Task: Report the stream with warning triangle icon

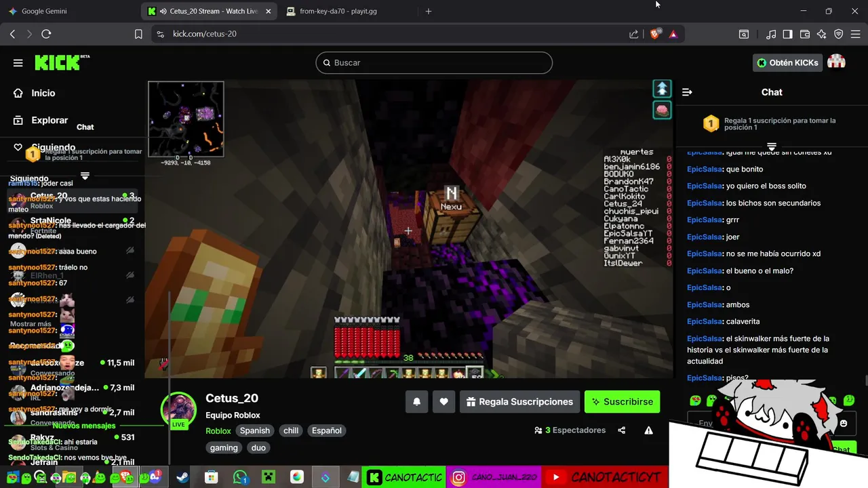Action: point(649,430)
